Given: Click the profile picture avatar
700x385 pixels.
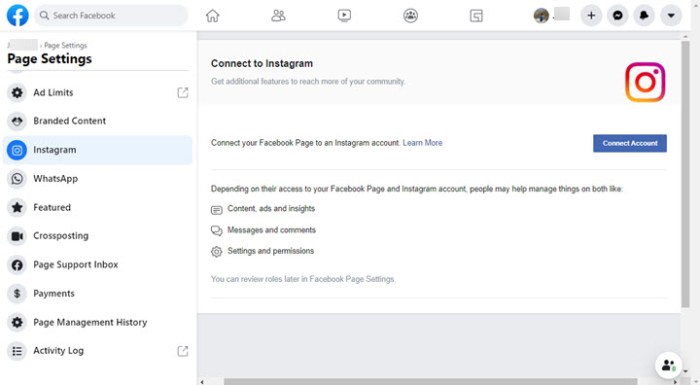Looking at the screenshot, I should click(x=541, y=16).
